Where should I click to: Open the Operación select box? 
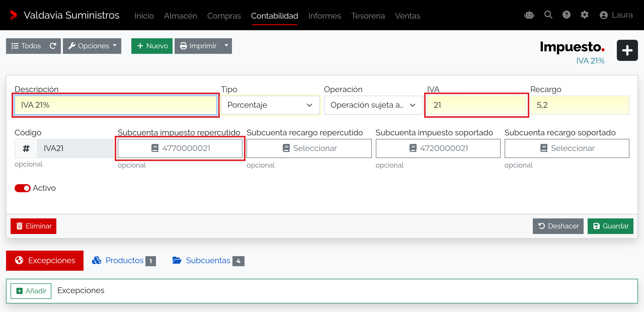click(373, 105)
